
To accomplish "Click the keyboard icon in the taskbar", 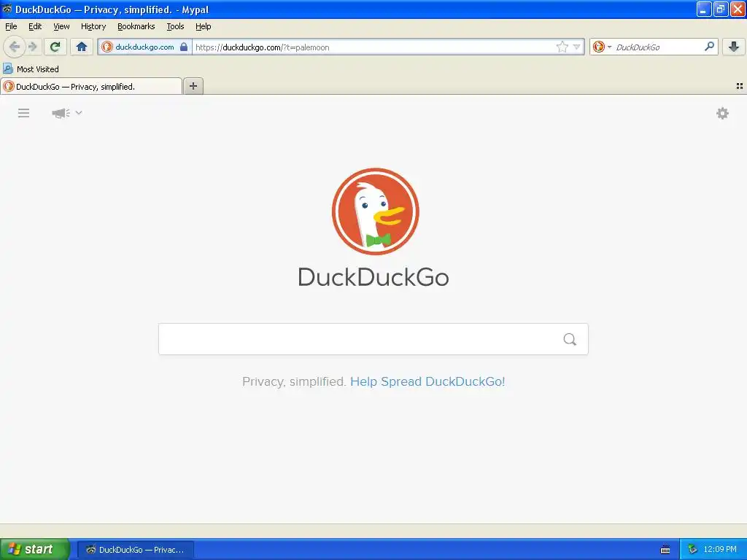I will coord(665,550).
